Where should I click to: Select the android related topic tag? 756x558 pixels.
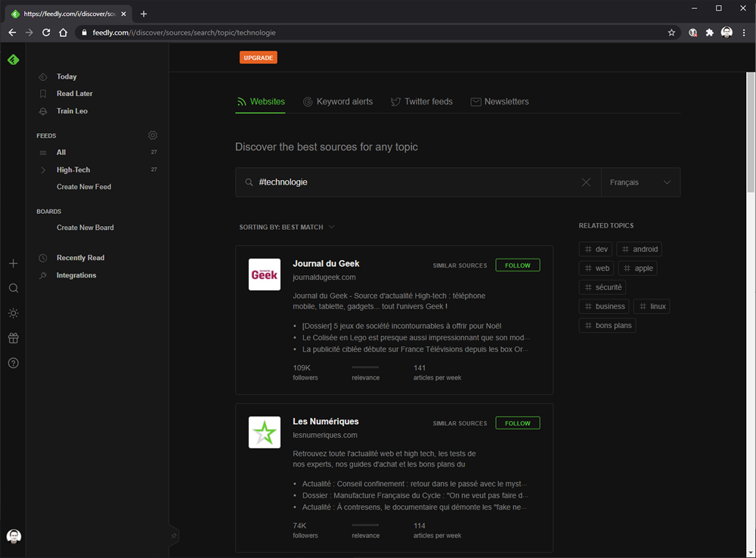point(640,249)
